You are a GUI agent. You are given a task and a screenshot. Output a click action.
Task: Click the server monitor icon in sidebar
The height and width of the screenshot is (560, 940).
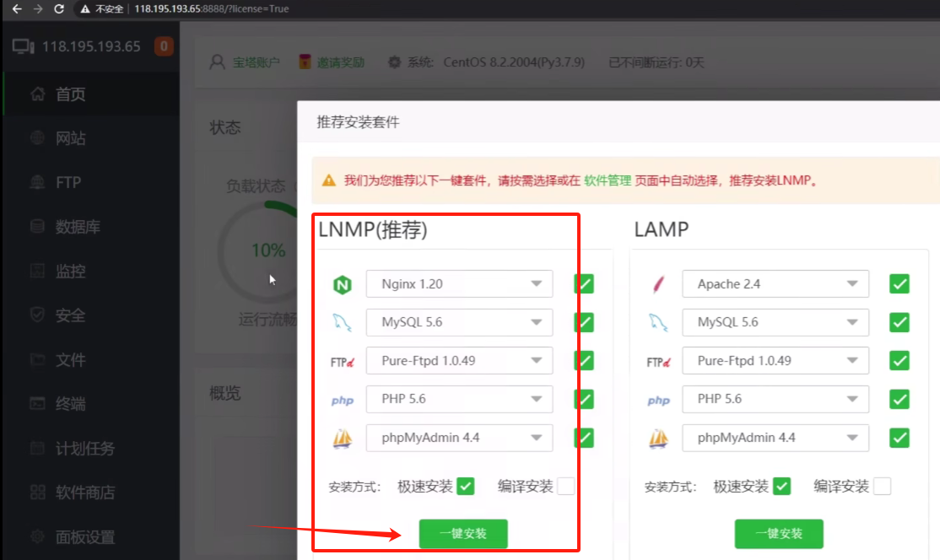(x=24, y=46)
